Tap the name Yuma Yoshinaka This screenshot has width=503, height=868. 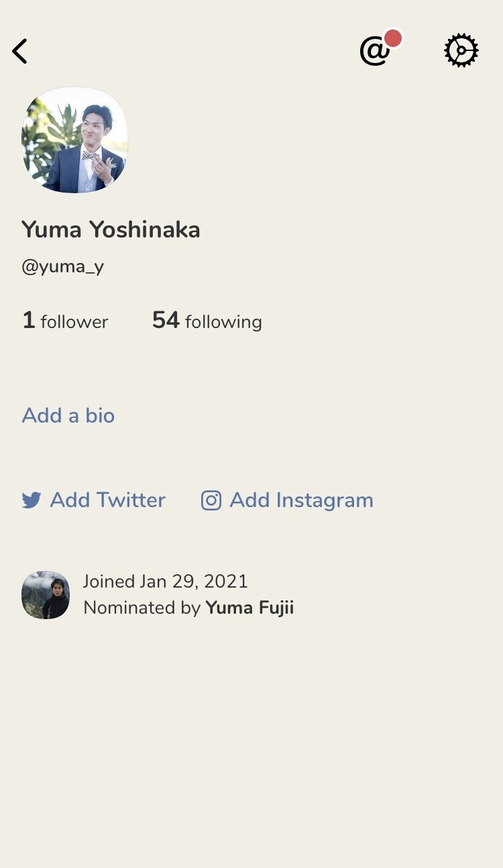click(x=111, y=229)
